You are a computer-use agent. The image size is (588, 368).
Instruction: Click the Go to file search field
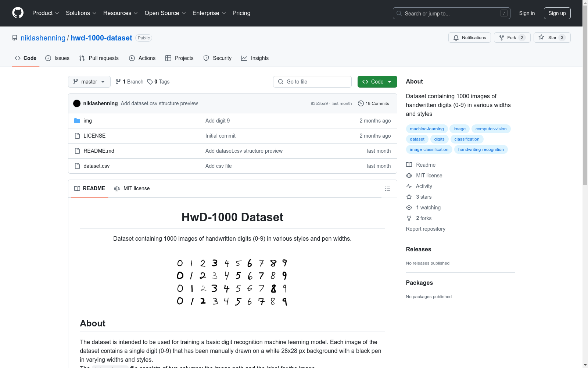pyautogui.click(x=312, y=82)
